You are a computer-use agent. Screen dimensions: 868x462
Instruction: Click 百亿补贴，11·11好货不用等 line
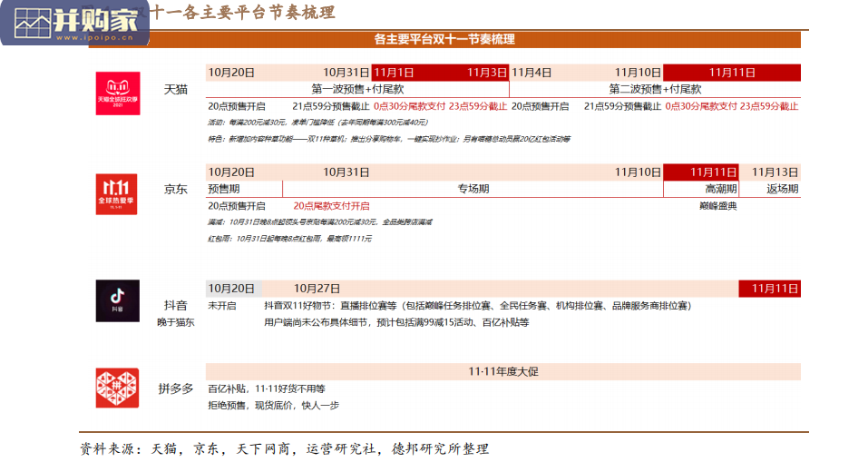267,388
